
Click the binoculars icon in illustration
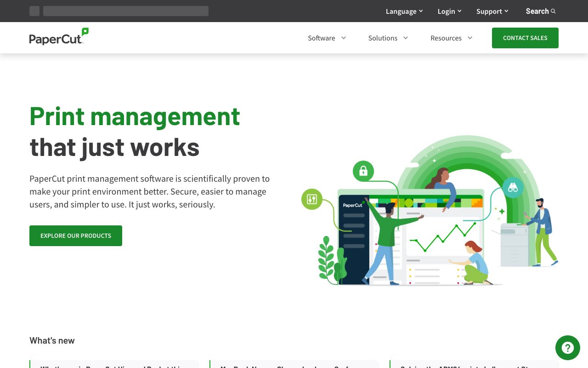click(x=513, y=187)
